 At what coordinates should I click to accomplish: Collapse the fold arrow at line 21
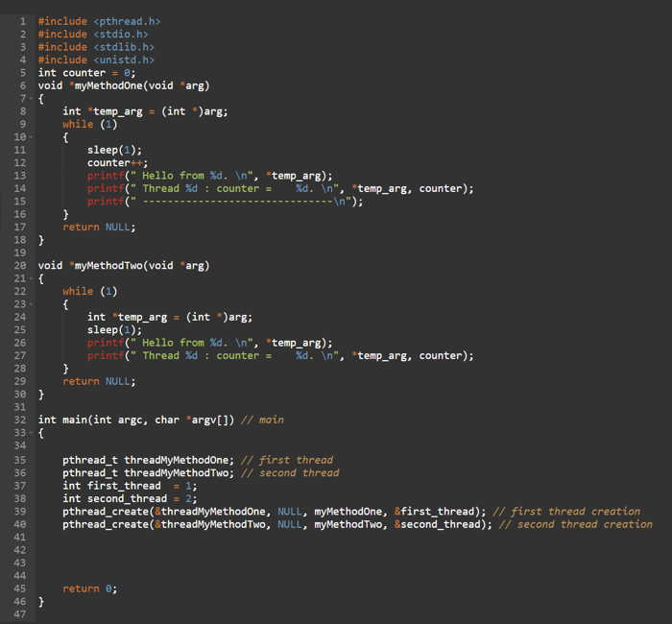[31, 278]
